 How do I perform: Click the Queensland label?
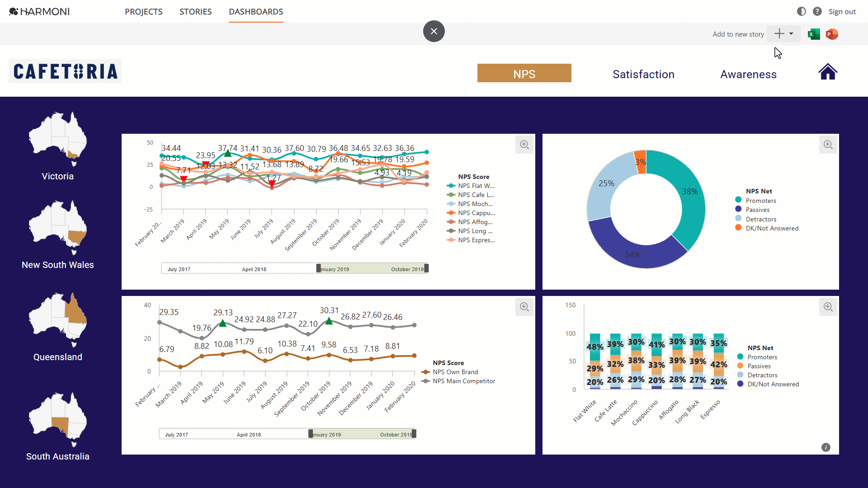(x=58, y=357)
